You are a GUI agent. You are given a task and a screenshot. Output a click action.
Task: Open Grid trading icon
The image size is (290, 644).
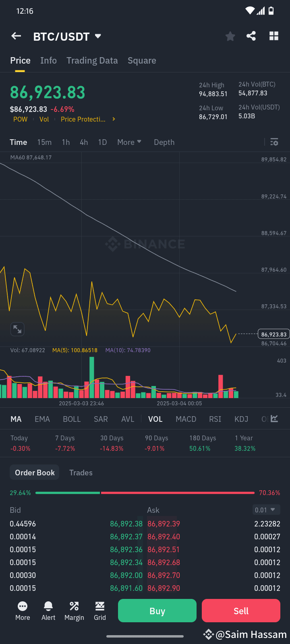point(99,610)
